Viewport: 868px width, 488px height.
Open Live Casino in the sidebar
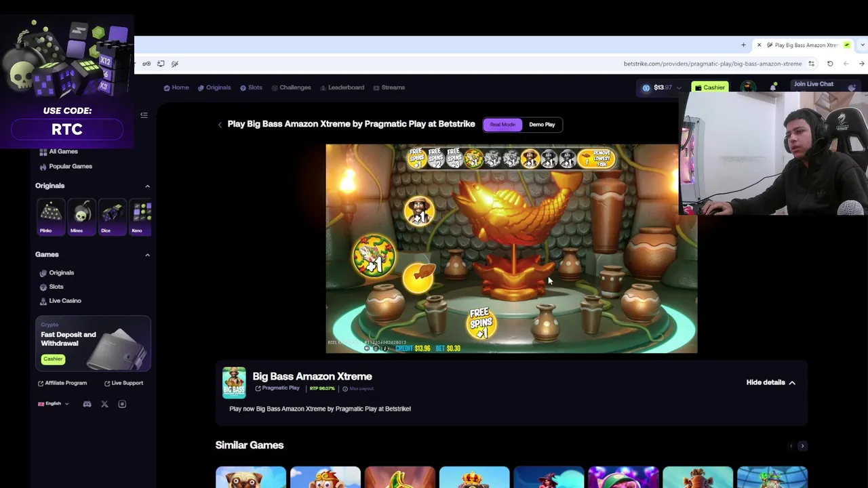60,301
